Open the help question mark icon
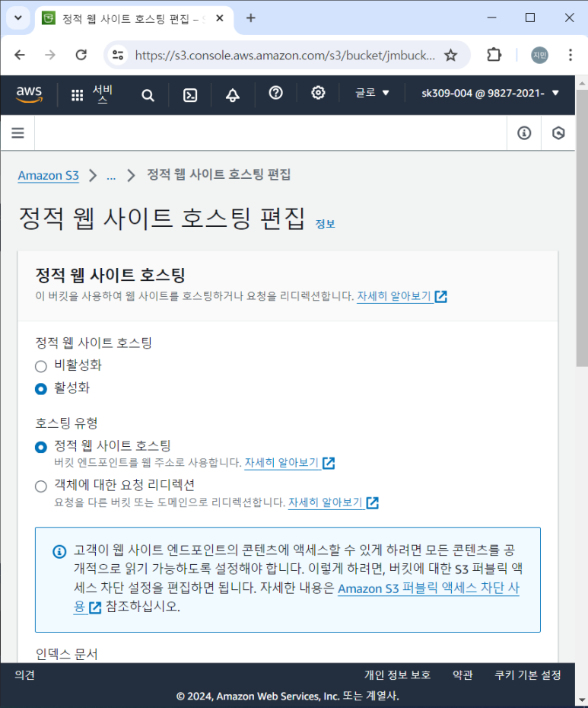This screenshot has height=708, width=588. [275, 93]
